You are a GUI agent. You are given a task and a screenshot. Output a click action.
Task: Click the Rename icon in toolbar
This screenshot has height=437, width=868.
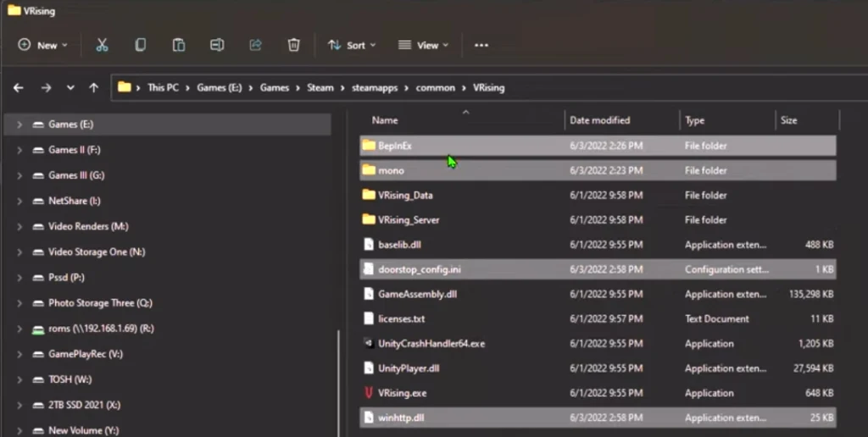coord(217,46)
